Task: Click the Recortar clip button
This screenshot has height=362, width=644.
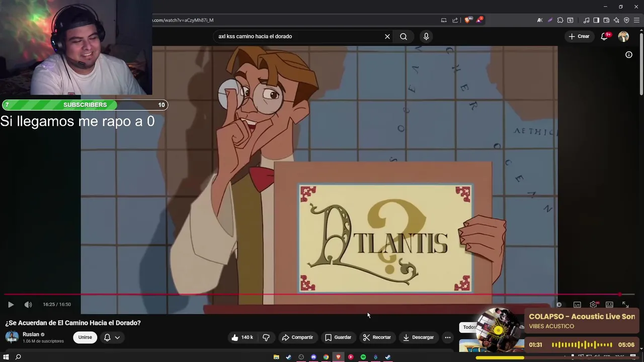Action: 377,337
